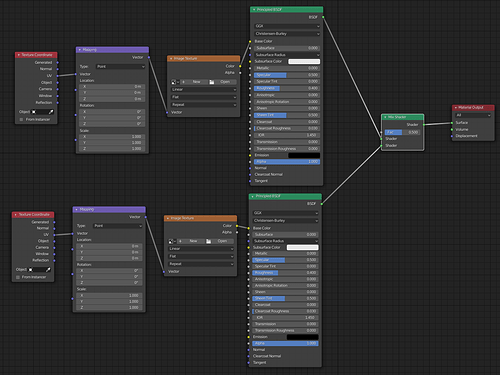500x375 pixels.
Task: Click New button in upper Image Texture node
Action: [x=196, y=82]
